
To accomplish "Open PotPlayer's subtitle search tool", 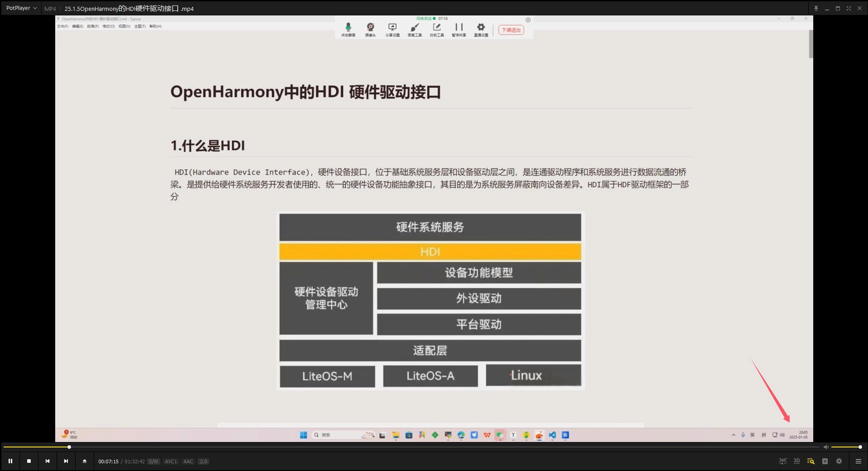I will point(810,461).
